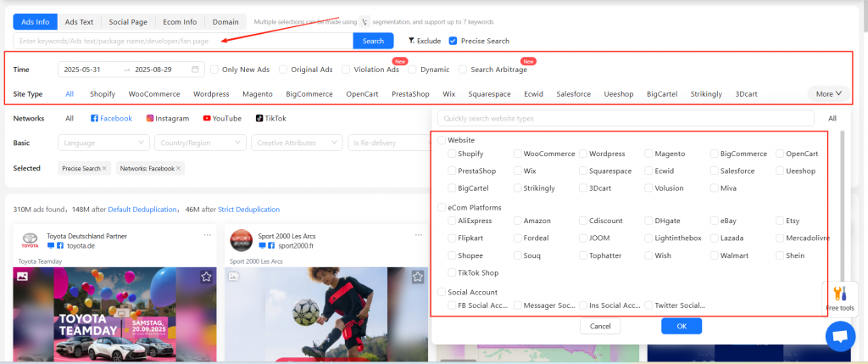The width and height of the screenshot is (868, 364).
Task: Open the live chat bubble
Action: pos(840,336)
